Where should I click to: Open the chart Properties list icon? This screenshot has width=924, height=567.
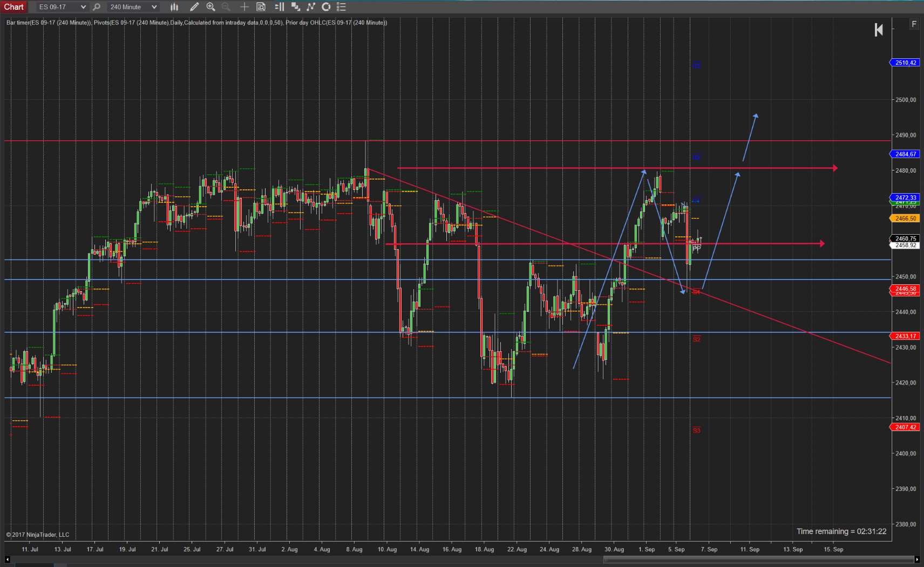point(341,7)
